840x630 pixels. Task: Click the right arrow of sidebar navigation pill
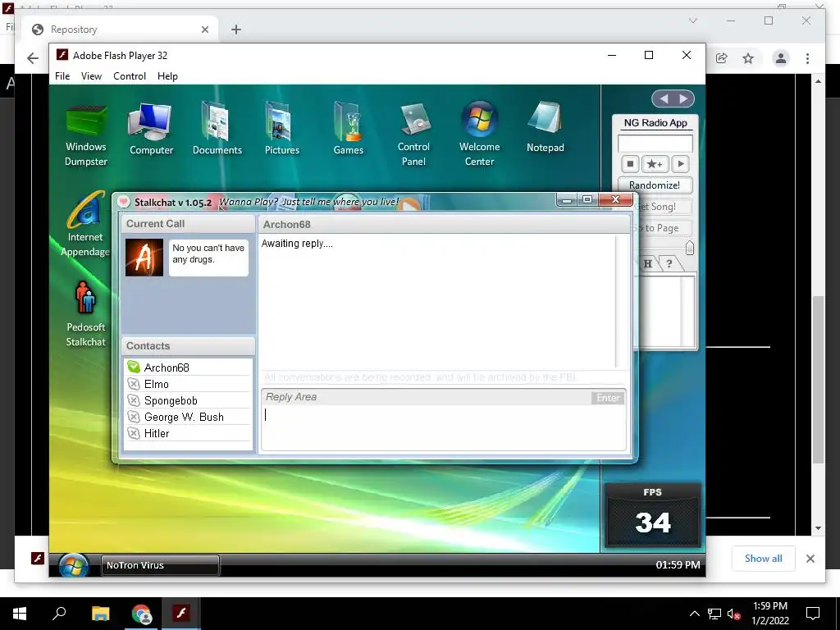[683, 98]
